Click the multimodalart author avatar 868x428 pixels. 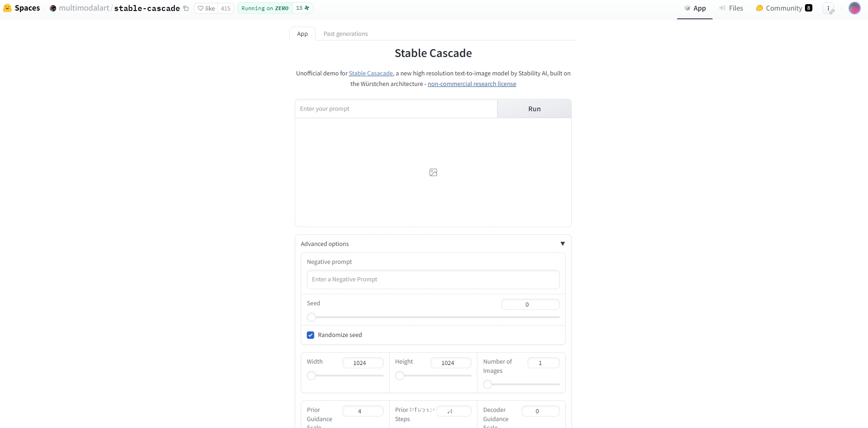53,8
